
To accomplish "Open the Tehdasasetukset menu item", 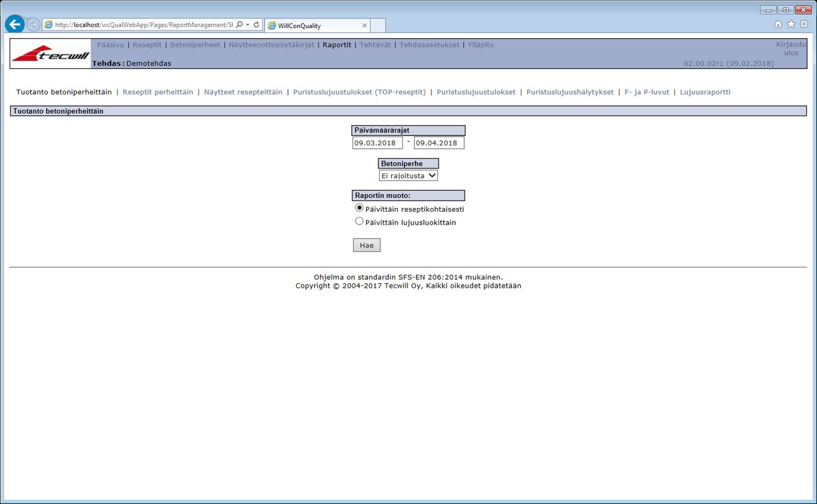I will click(x=430, y=45).
